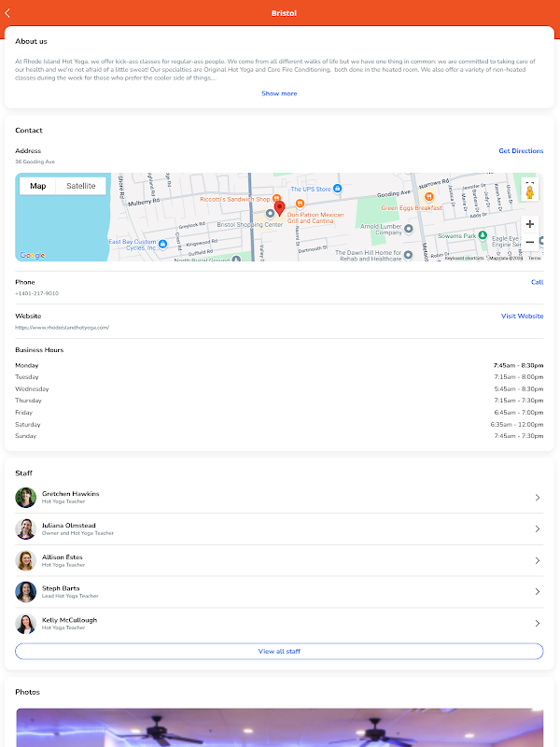The image size is (560, 747).
Task: Click Riccotti's Sandwich Shop marker
Action: point(276,199)
